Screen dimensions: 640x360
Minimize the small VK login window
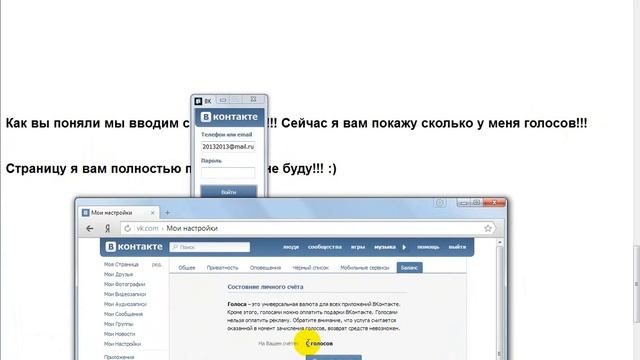223,100
